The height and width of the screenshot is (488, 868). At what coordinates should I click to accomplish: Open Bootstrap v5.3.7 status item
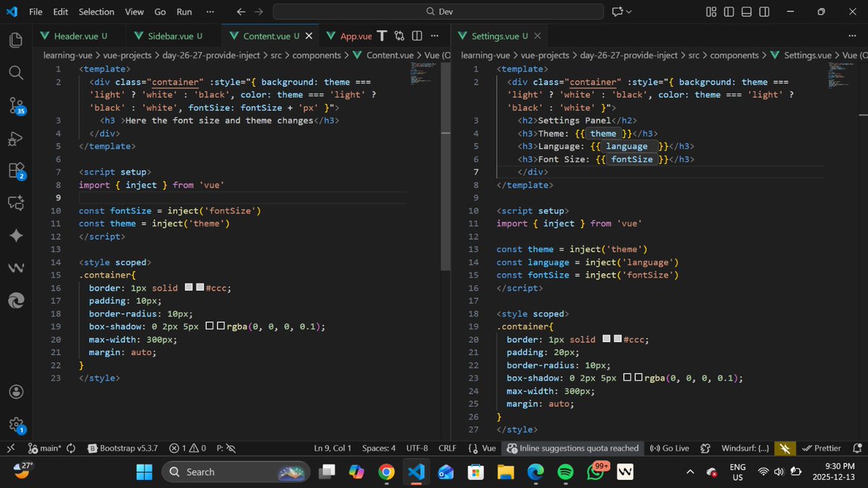[123, 448]
